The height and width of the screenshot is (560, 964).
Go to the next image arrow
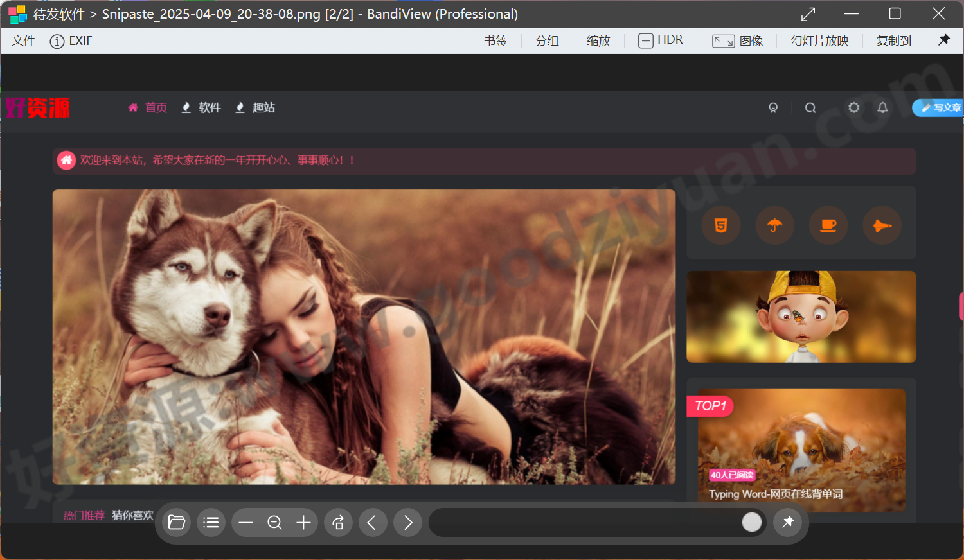point(407,523)
